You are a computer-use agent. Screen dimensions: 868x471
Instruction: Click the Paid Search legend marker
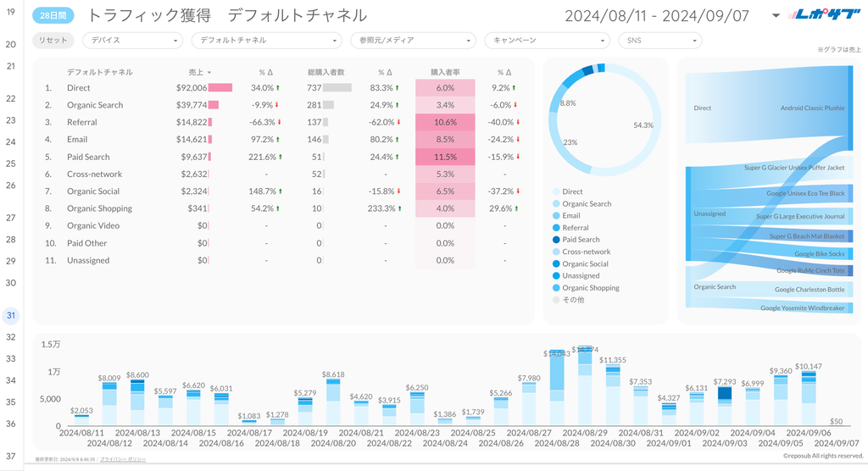tap(556, 240)
